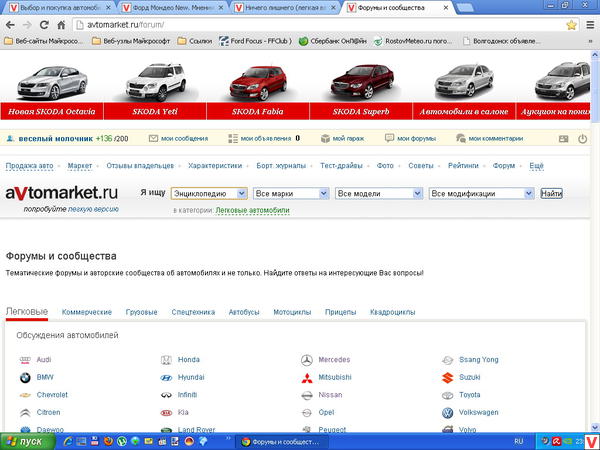Open 'Отзывы владельцев' menu item

tap(140, 166)
